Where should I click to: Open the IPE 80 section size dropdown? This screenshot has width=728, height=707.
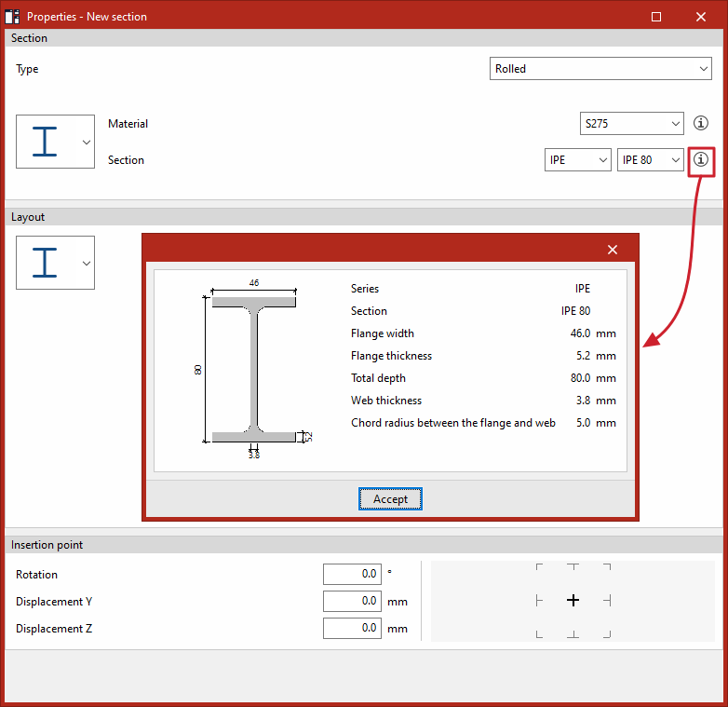point(650,160)
